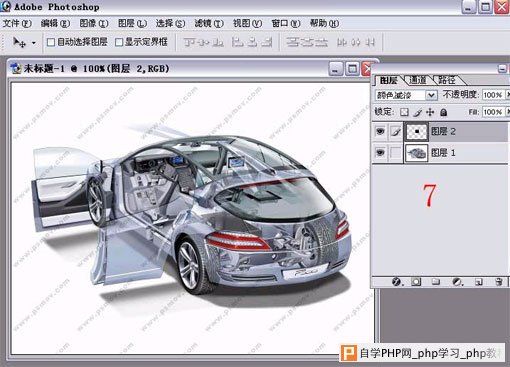Click the create new layer icon
510x367 pixels.
[x=479, y=282]
